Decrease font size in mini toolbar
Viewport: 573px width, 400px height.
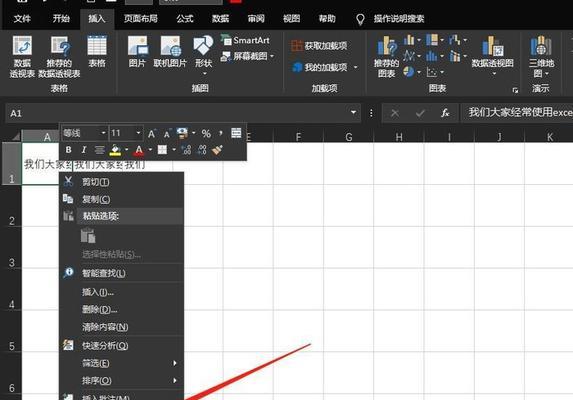click(167, 134)
